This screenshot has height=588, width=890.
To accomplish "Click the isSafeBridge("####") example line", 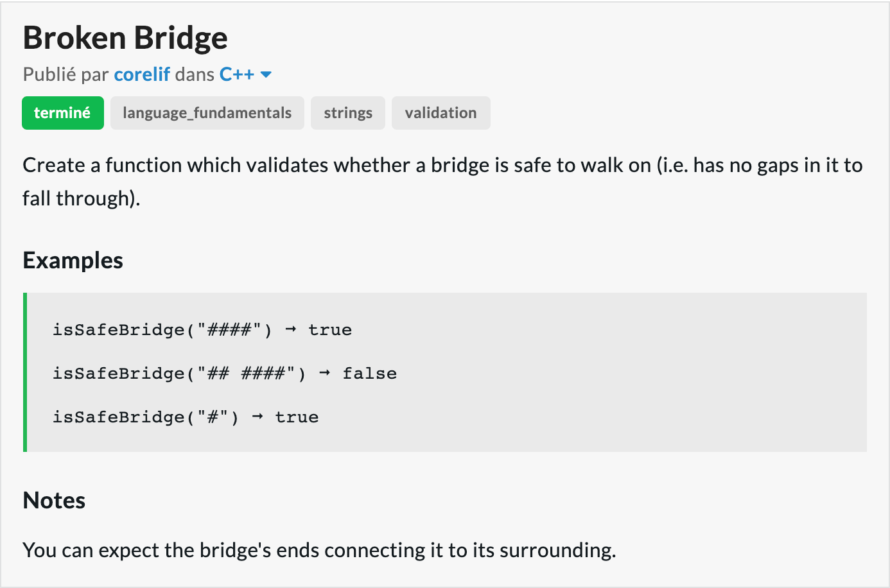I will (x=202, y=330).
